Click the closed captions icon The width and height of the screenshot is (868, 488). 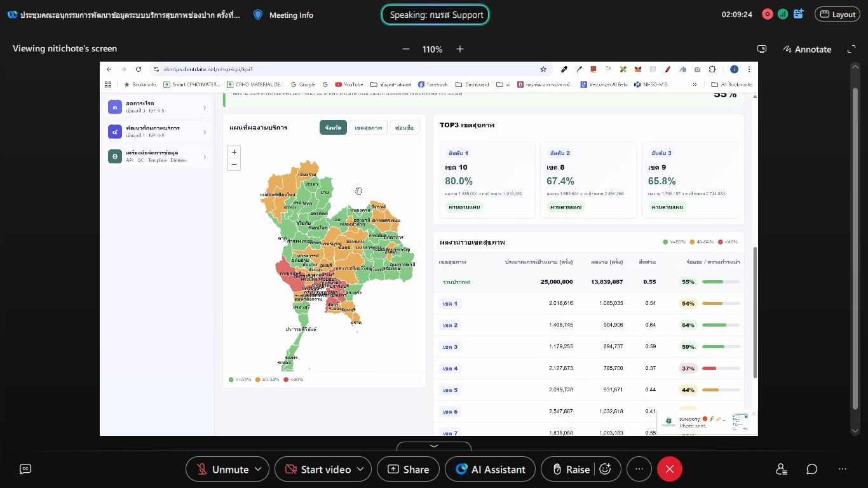[x=25, y=469]
